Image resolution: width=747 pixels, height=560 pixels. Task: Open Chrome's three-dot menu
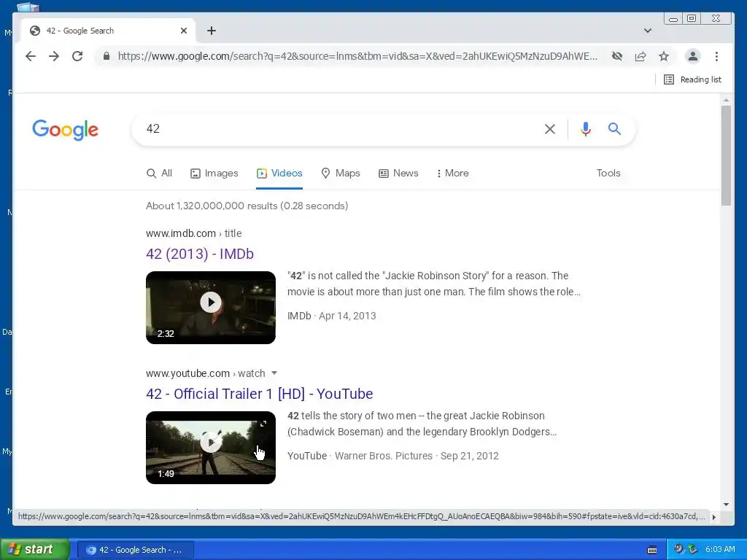716,56
